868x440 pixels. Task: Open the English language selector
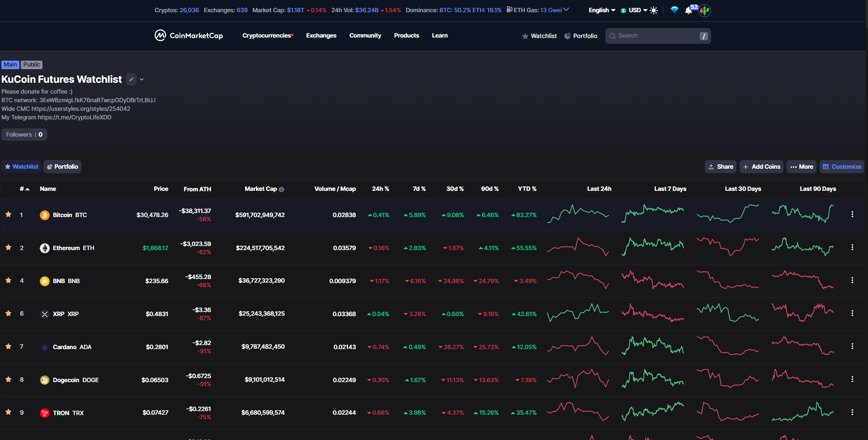pos(600,10)
